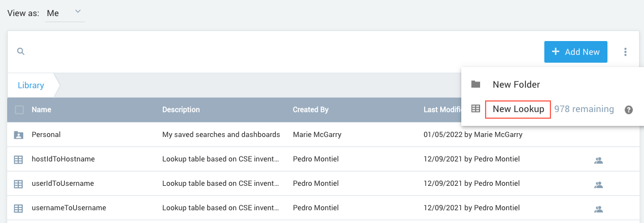Click the shared users icon for userIdToUsername
This screenshot has width=644, height=223.
click(598, 185)
